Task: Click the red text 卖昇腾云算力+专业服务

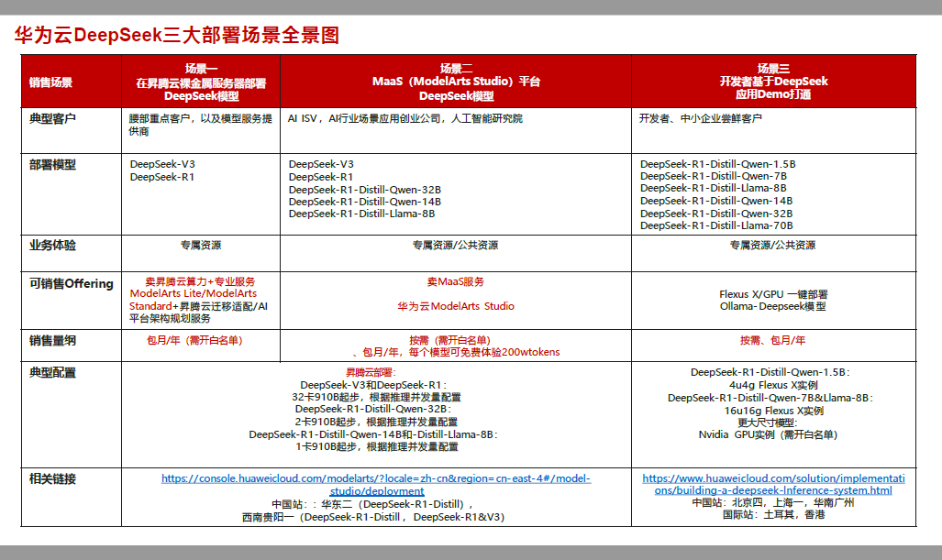Action: [200, 281]
